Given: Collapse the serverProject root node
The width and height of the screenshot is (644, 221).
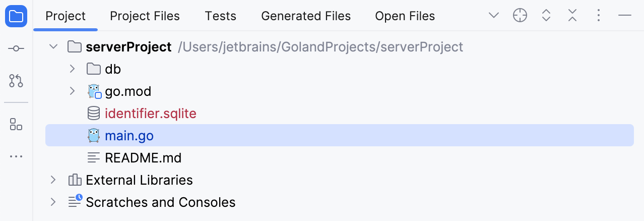Looking at the screenshot, I should [x=53, y=47].
